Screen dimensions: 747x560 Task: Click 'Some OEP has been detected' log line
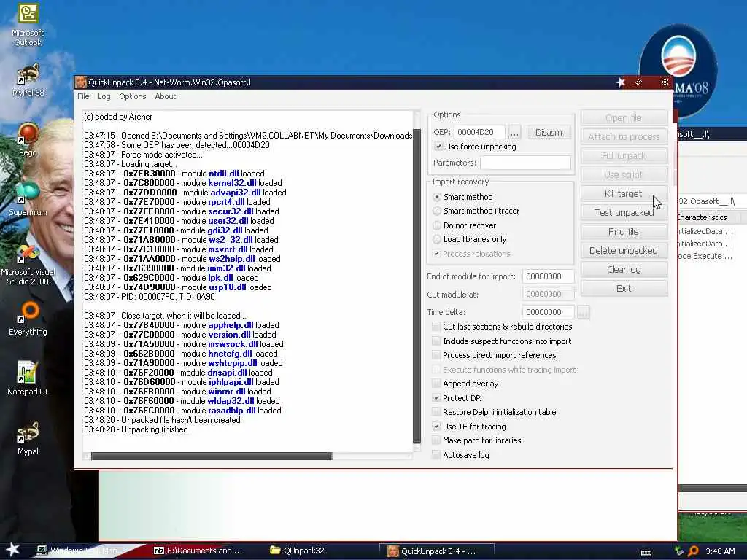tap(177, 145)
